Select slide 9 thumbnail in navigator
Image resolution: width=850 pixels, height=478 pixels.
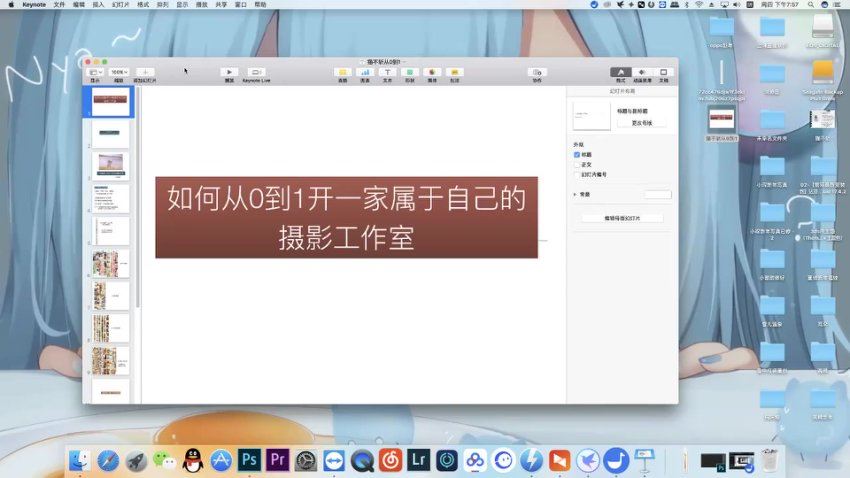[x=111, y=360]
